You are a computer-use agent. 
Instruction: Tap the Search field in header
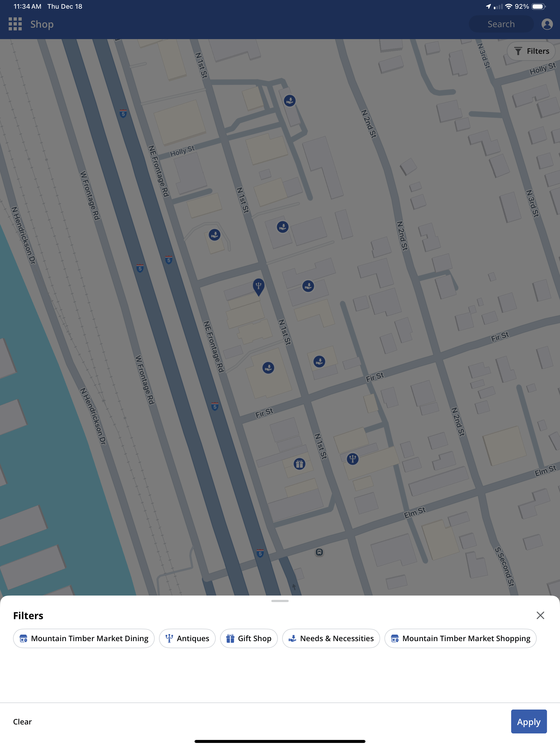[x=501, y=24]
